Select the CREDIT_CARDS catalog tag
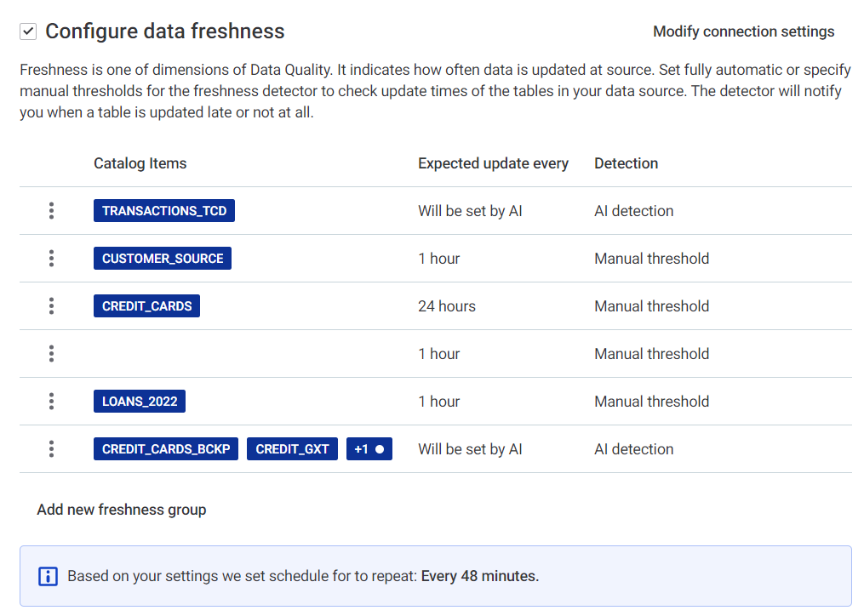 pyautogui.click(x=146, y=306)
